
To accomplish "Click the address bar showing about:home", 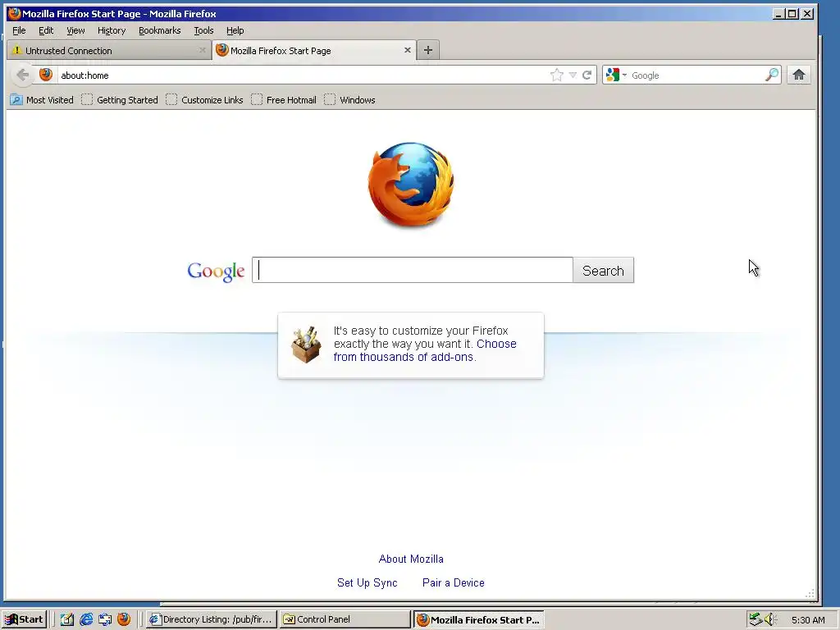I will (303, 75).
